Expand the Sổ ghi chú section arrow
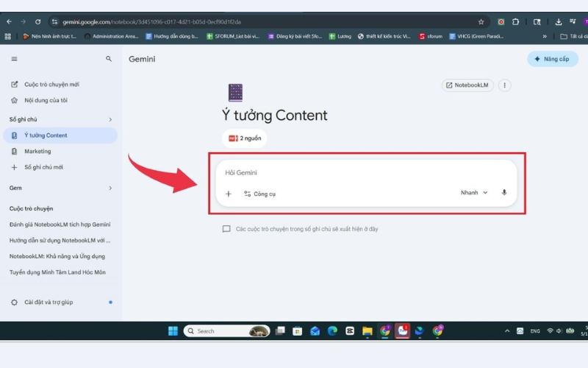This screenshot has width=588, height=368. click(x=110, y=119)
